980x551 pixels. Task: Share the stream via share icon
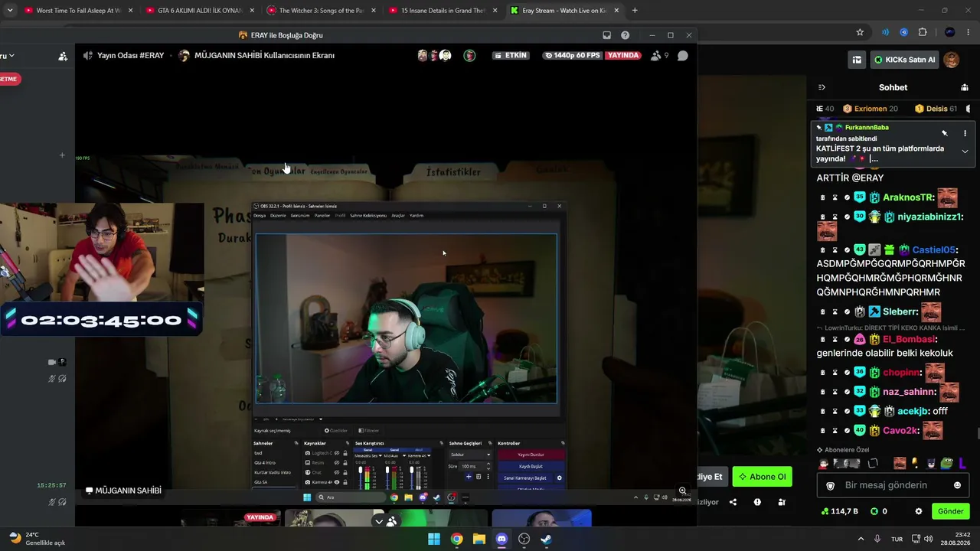click(x=733, y=502)
